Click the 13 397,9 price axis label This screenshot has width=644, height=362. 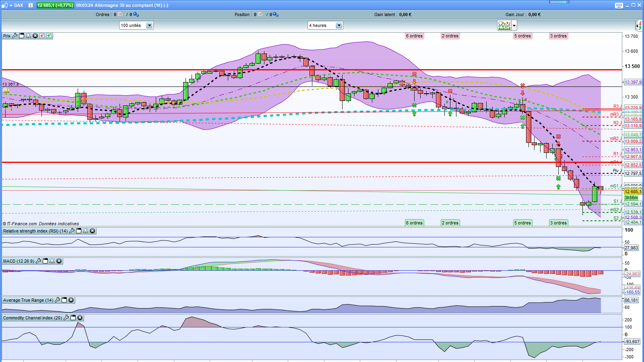pos(633,82)
